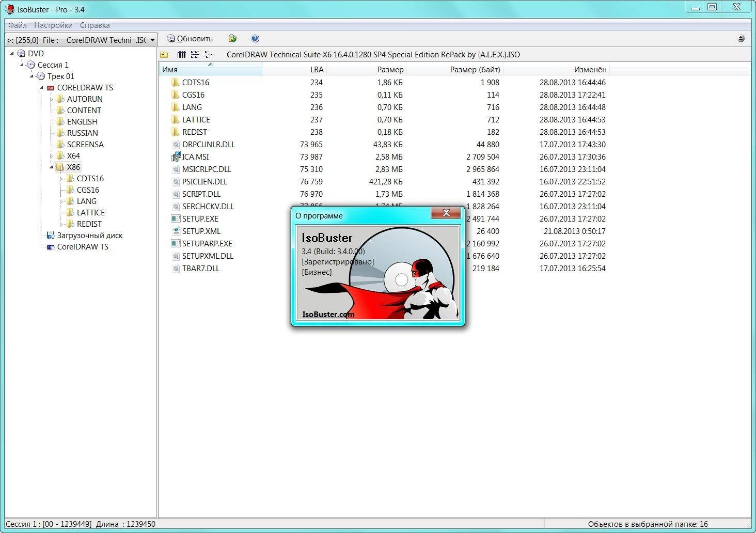Image resolution: width=756 pixels, height=533 pixels.
Task: Collapse the Сессия 1 node
Action: pos(22,65)
